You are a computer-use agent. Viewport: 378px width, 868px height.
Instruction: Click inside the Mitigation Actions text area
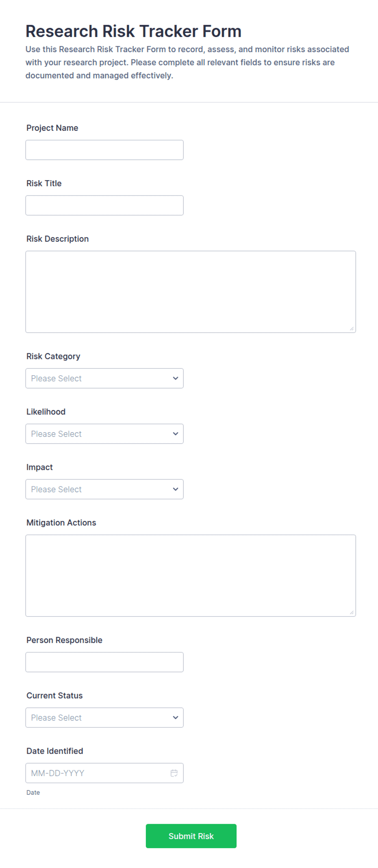pos(191,576)
